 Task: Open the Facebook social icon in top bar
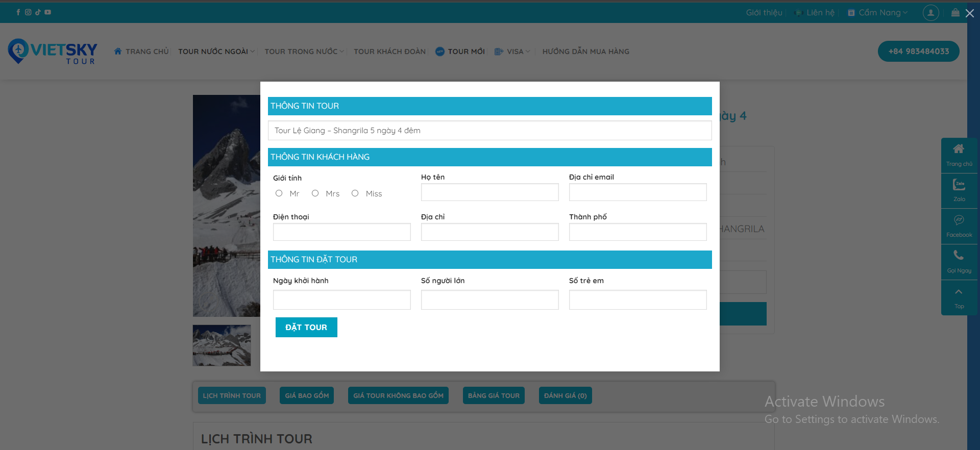(x=18, y=12)
